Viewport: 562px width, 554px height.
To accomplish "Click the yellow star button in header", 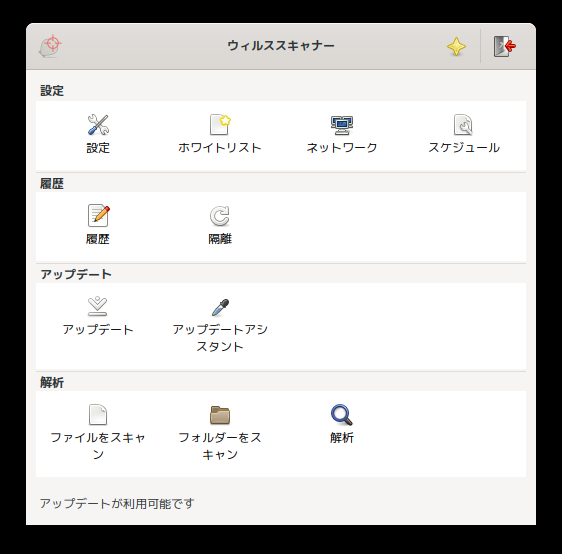I will click(x=456, y=46).
